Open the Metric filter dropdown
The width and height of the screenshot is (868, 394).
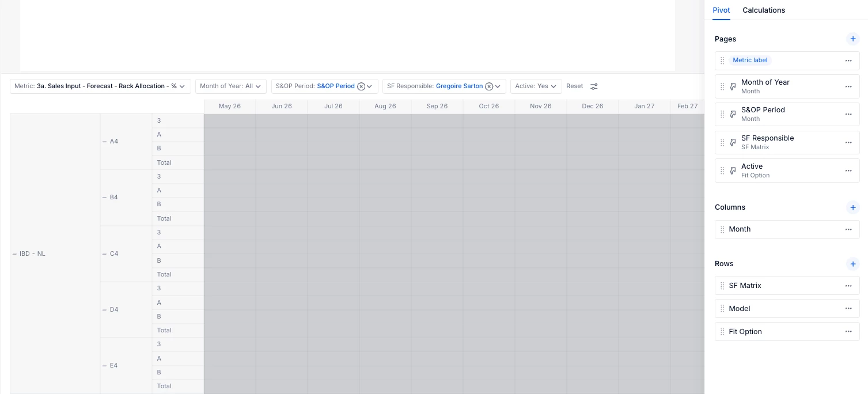100,86
